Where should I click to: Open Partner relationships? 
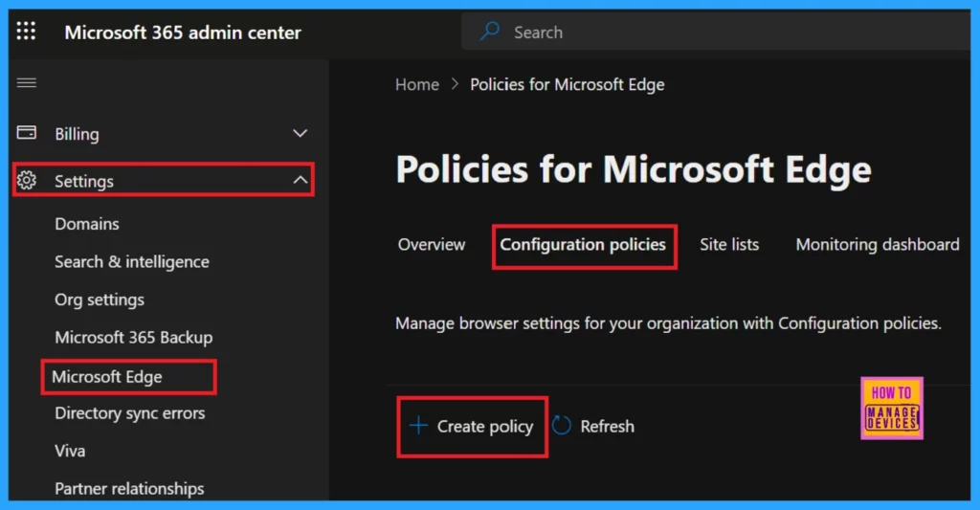click(x=129, y=489)
